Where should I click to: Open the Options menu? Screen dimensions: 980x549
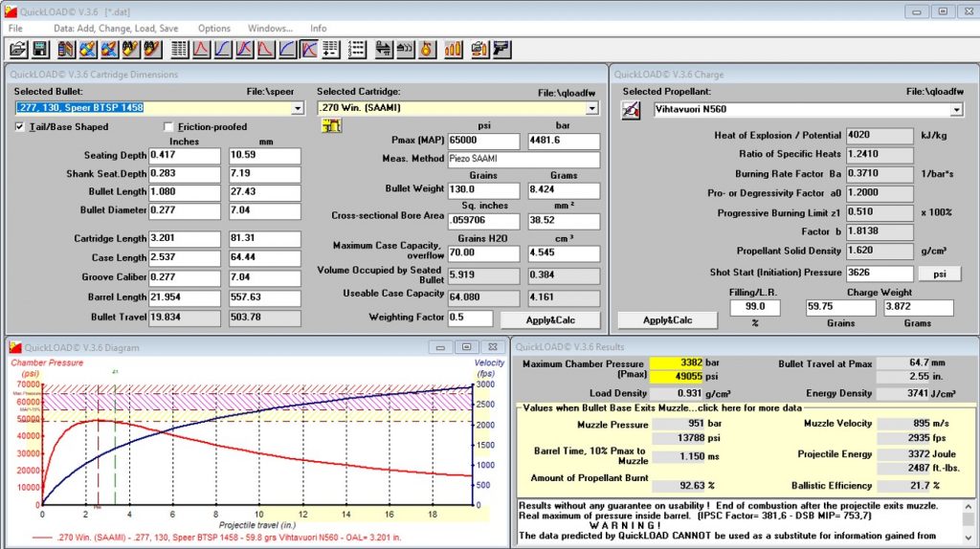coord(214,28)
